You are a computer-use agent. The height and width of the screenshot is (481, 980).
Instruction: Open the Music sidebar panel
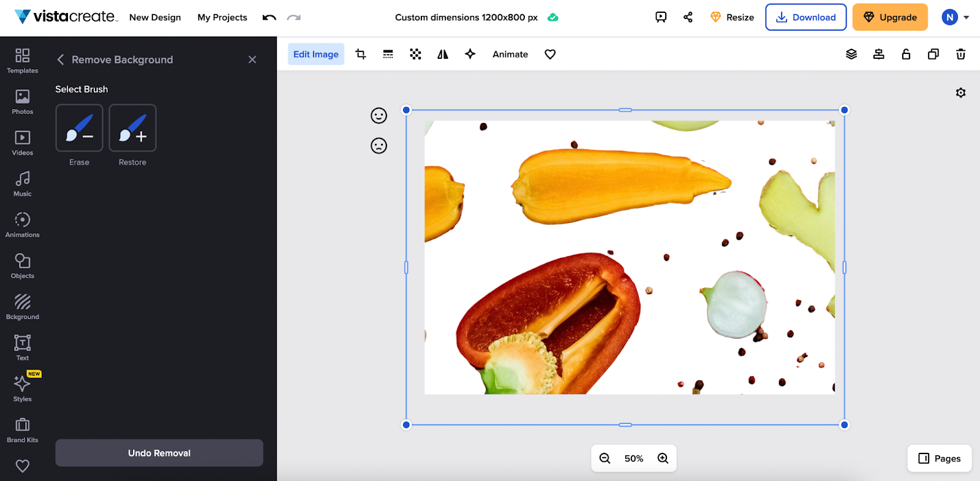pyautogui.click(x=23, y=184)
